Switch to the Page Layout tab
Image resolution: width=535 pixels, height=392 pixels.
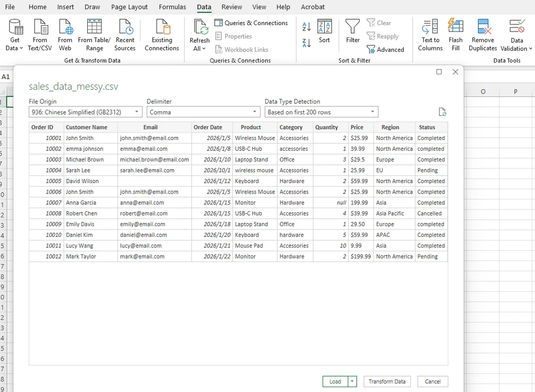coord(129,7)
